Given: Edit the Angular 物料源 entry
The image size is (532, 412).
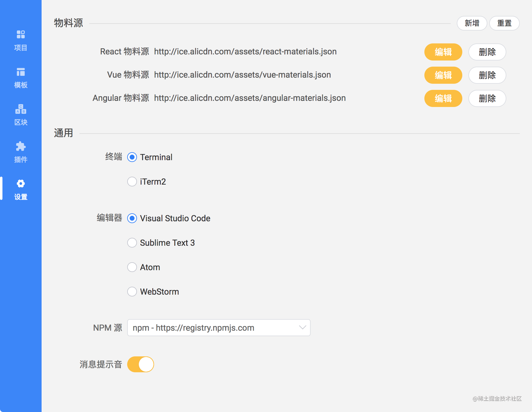Looking at the screenshot, I should point(443,98).
